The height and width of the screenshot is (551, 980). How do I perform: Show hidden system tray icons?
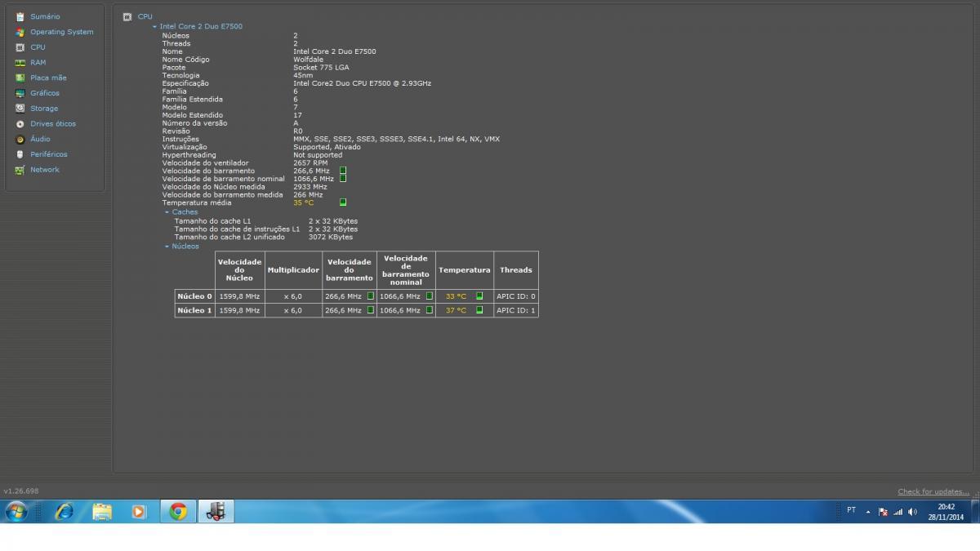pyautogui.click(x=868, y=513)
